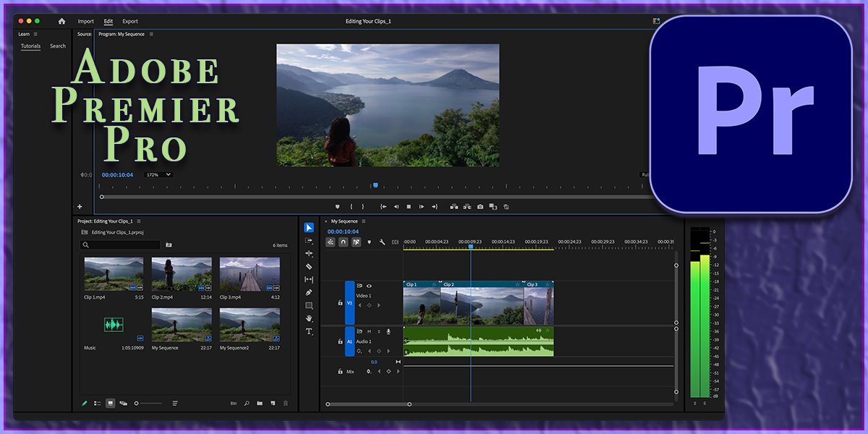Toggle lock on A1 track
This screenshot has height=434, width=868.
[x=340, y=341]
